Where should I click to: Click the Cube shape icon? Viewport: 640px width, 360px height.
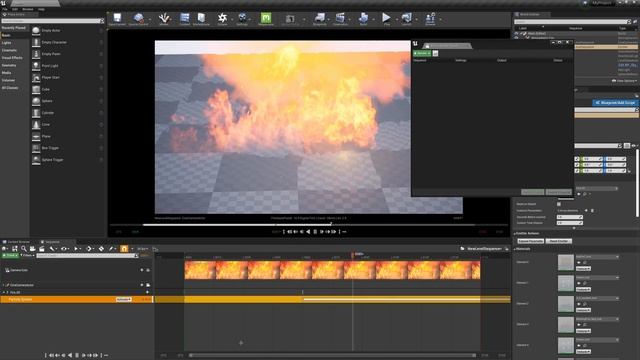click(36, 89)
